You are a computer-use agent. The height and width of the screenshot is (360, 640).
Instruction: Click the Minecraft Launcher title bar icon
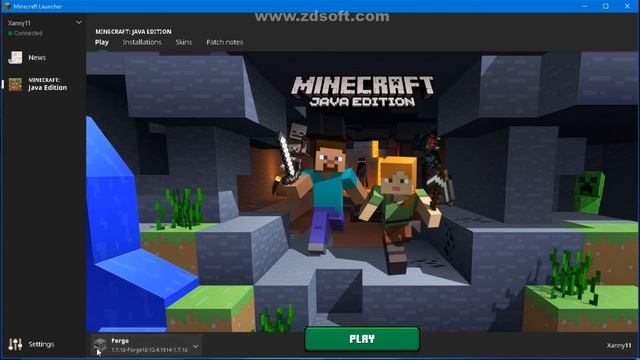[x=7, y=6]
